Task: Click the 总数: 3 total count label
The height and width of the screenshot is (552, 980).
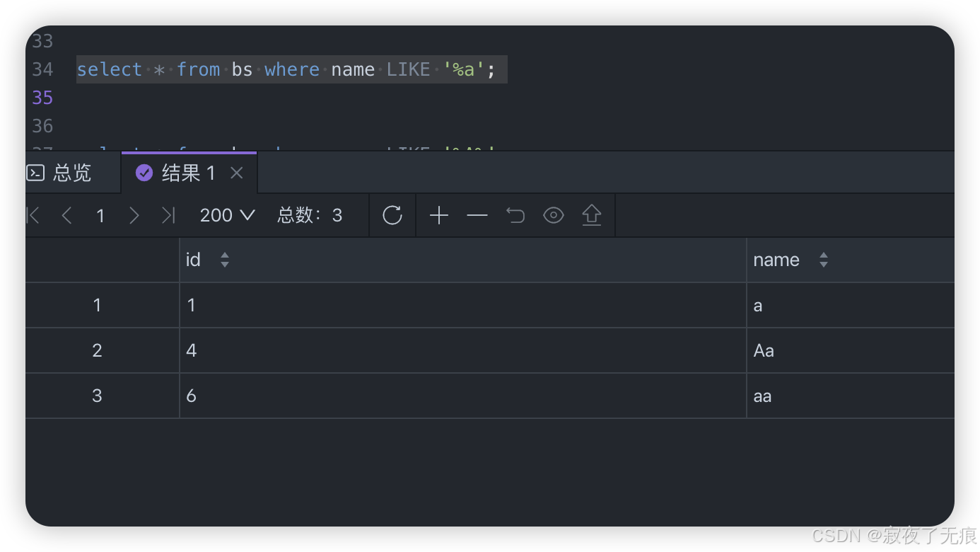Action: (310, 215)
